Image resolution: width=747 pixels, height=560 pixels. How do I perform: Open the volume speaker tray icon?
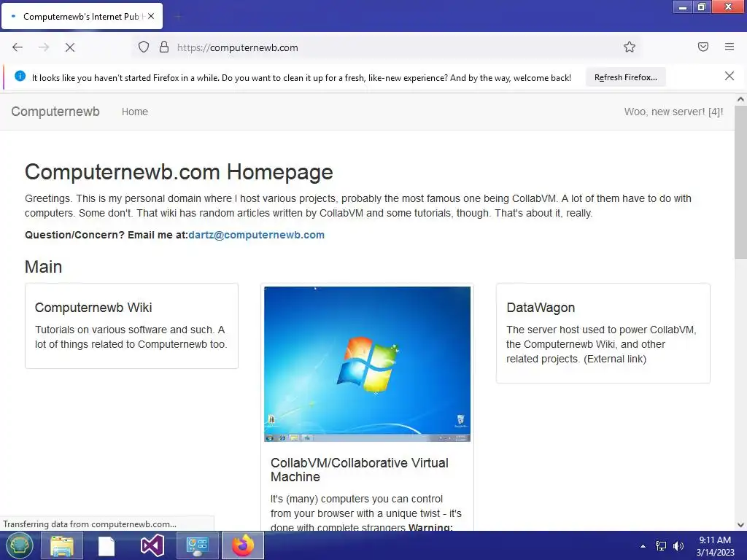[x=678, y=546]
